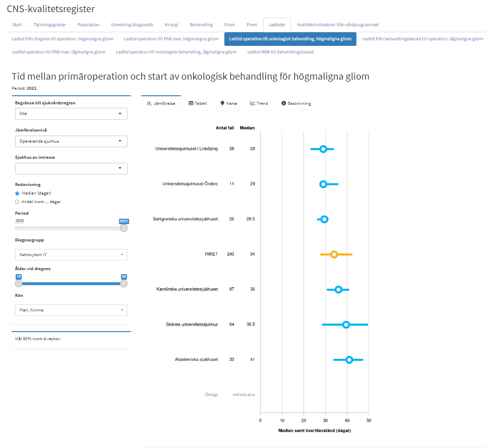486x448 pixels.
Task: Expand the Jämförelsenivå dropdown showing Opererande sjukhus
Action: [x=71, y=141]
